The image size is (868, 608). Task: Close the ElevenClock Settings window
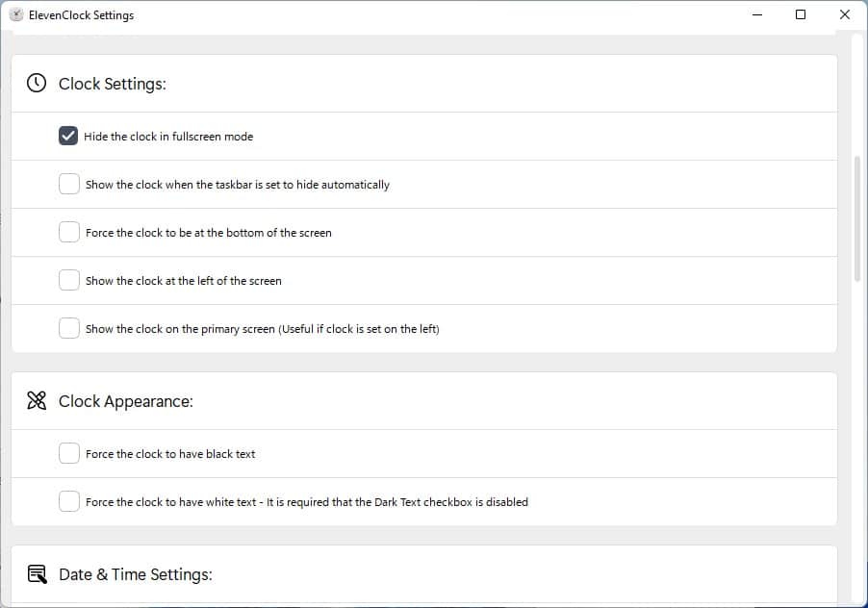844,15
